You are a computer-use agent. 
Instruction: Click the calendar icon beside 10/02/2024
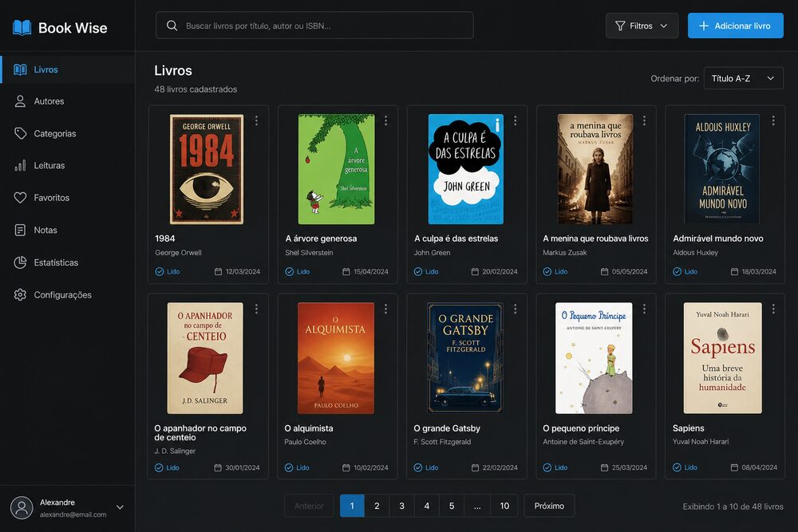coord(346,467)
